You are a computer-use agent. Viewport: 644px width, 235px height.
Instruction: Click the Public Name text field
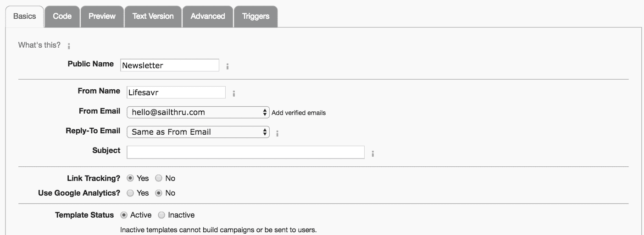[x=169, y=65]
